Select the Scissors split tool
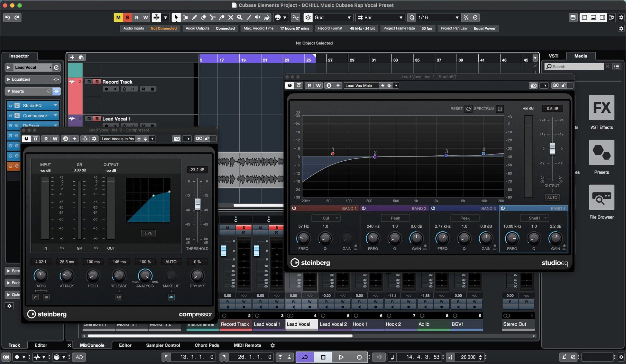Viewport: 626px width, 364px height. pyautogui.click(x=212, y=17)
